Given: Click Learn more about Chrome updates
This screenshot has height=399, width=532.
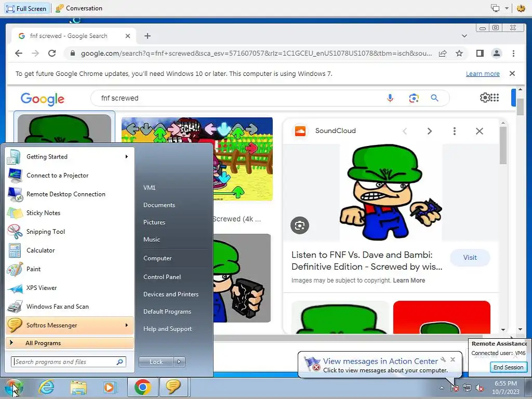Looking at the screenshot, I should point(483,74).
